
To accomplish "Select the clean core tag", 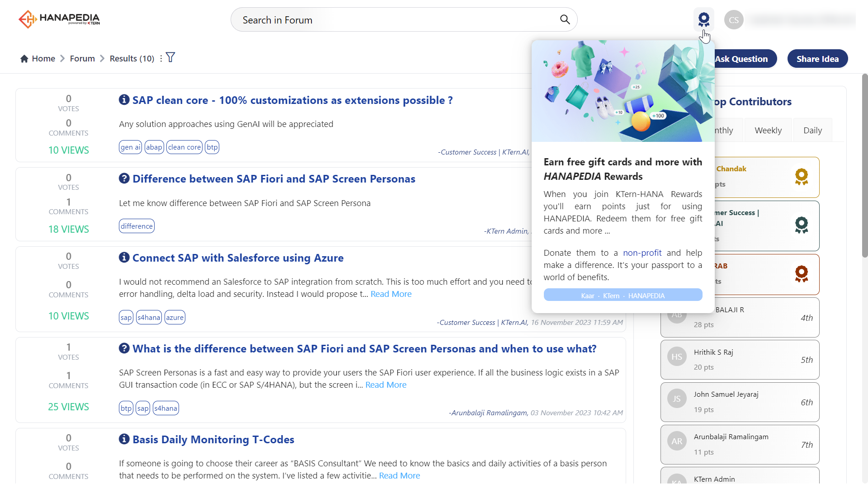I will coord(184,147).
